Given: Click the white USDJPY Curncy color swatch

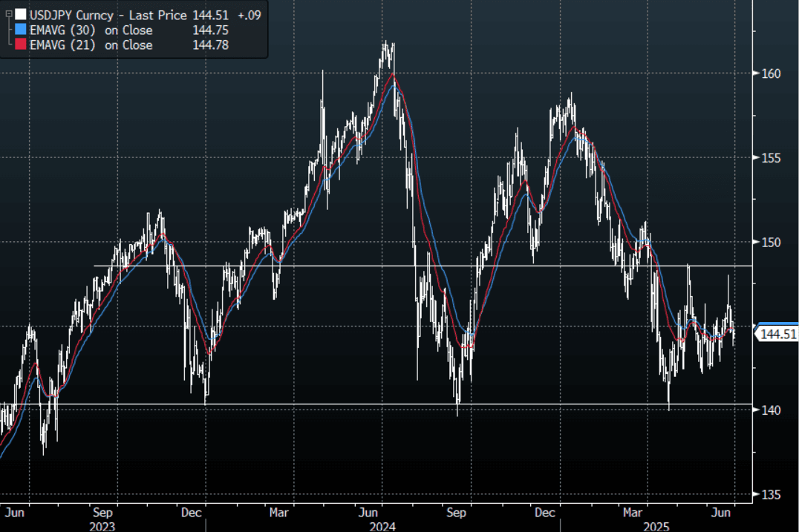Looking at the screenshot, I should tap(20, 14).
